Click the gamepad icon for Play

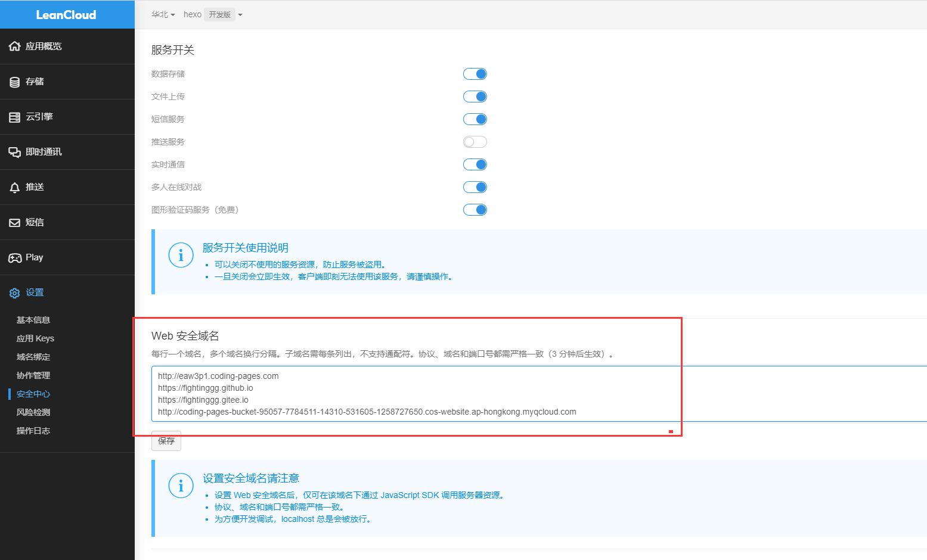[x=14, y=258]
